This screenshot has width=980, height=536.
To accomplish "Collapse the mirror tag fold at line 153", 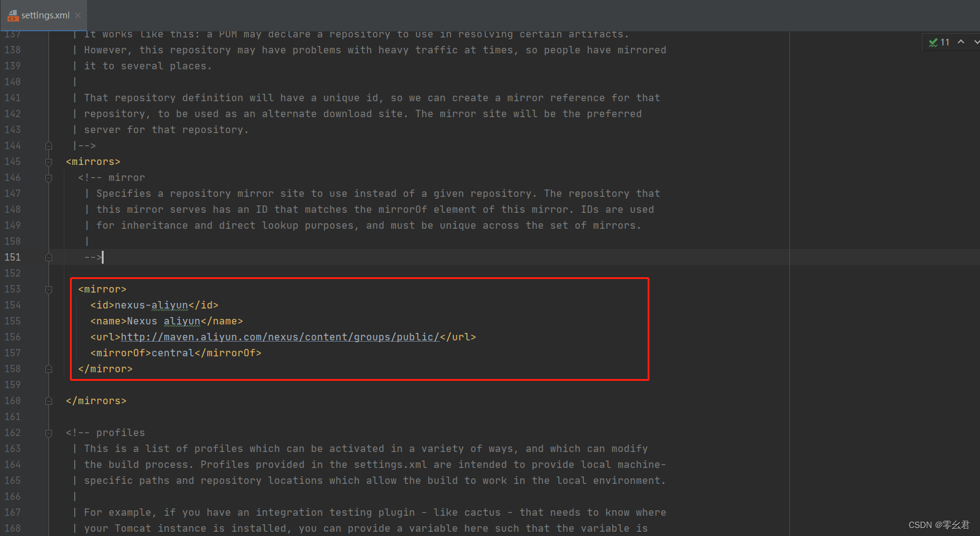I will pos(48,289).
